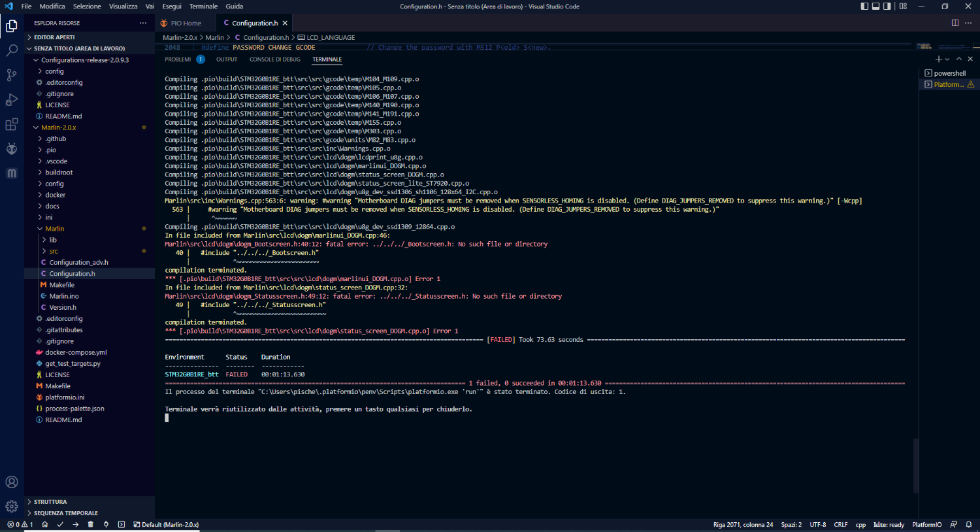The image size is (980, 532).
Task: Create a new terminal with plus icon
Action: coord(939,59)
